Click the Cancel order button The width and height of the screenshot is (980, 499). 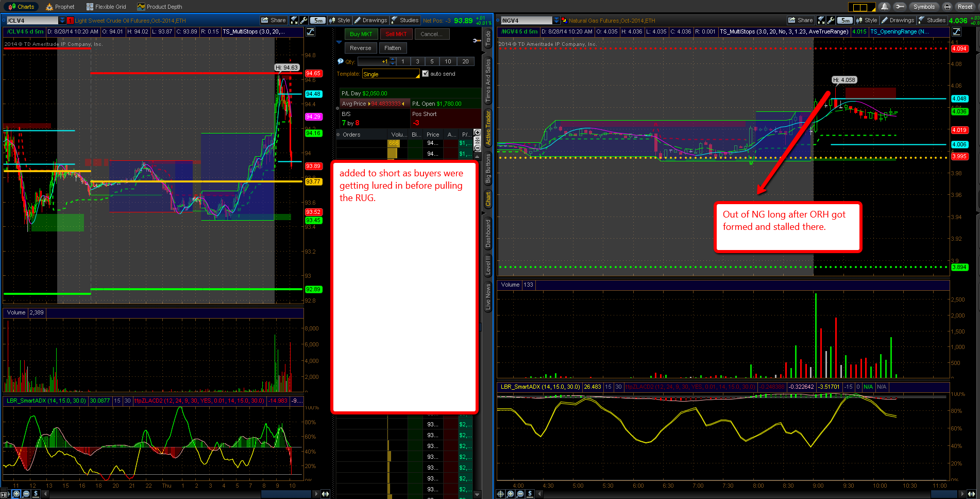pos(432,34)
